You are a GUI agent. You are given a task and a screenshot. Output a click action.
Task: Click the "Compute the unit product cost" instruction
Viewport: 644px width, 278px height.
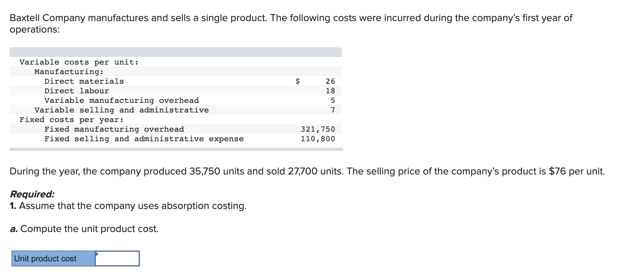click(x=85, y=229)
